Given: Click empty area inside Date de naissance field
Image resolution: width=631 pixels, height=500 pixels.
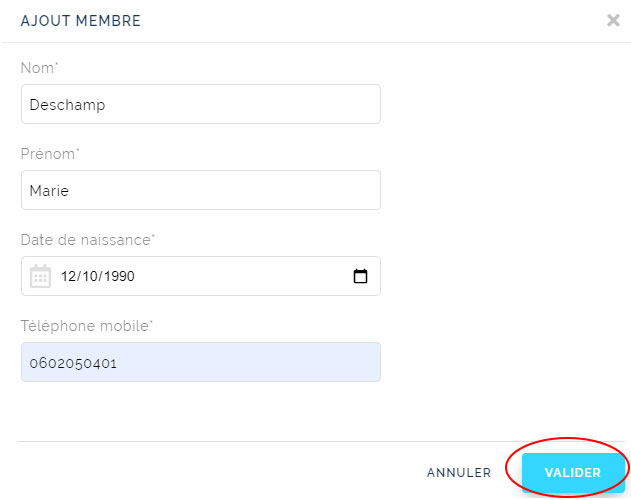Looking at the screenshot, I should (241, 276).
